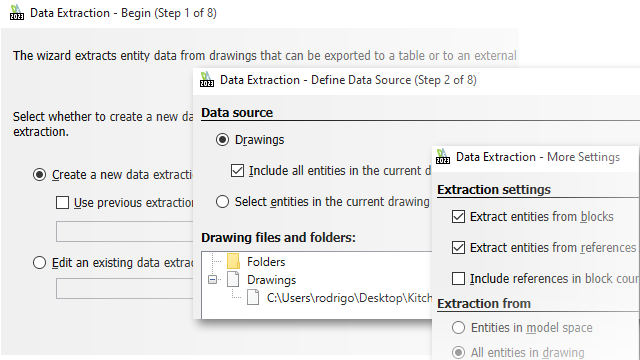Click the previous extraction template input field
Image resolution: width=640 pixels, height=360 pixels.
[x=124, y=232]
